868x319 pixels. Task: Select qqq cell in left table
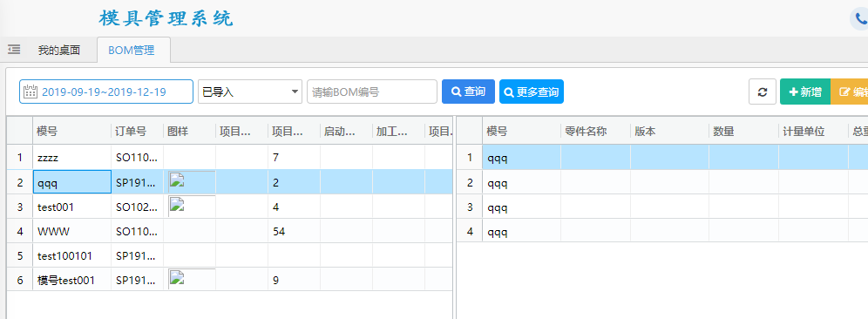72,182
